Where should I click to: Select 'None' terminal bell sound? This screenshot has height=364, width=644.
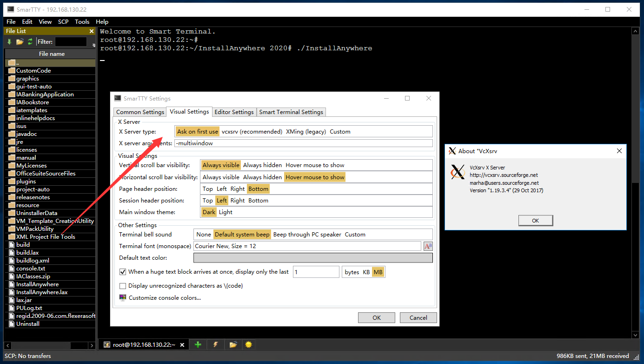pyautogui.click(x=204, y=235)
